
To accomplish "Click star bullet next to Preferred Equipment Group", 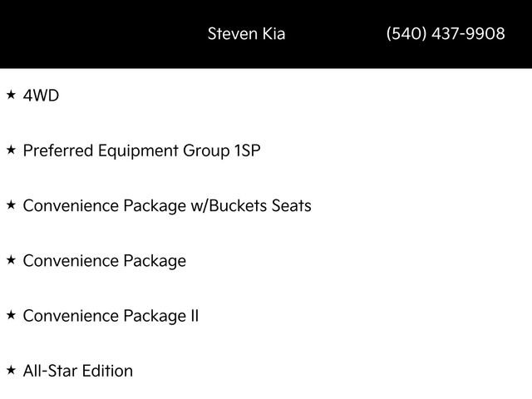I will (11, 150).
